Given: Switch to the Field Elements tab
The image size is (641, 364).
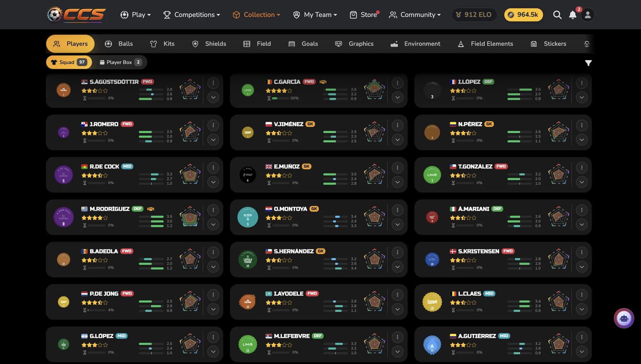Looking at the screenshot, I should (485, 44).
